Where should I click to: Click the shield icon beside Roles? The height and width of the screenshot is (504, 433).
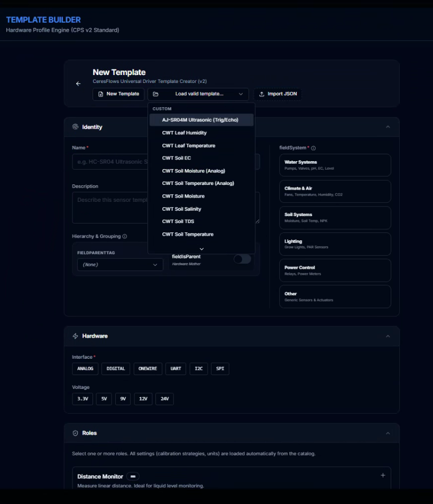[x=75, y=433]
